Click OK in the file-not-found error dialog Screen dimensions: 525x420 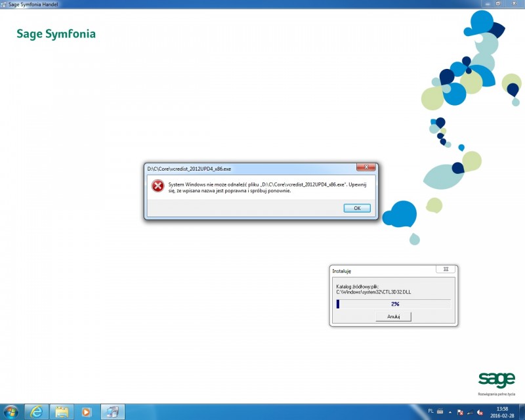[x=357, y=208]
